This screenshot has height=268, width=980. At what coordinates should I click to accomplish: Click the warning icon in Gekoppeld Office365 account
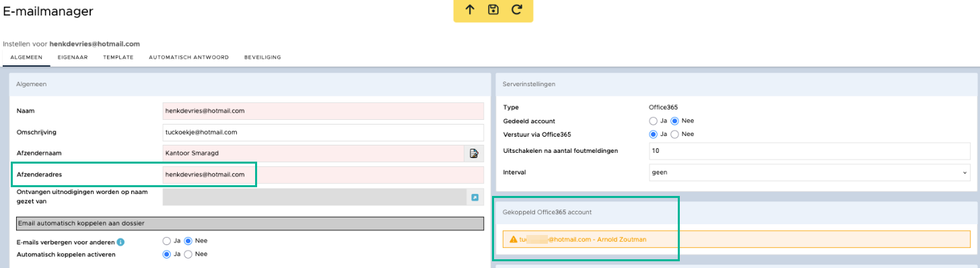(x=514, y=239)
